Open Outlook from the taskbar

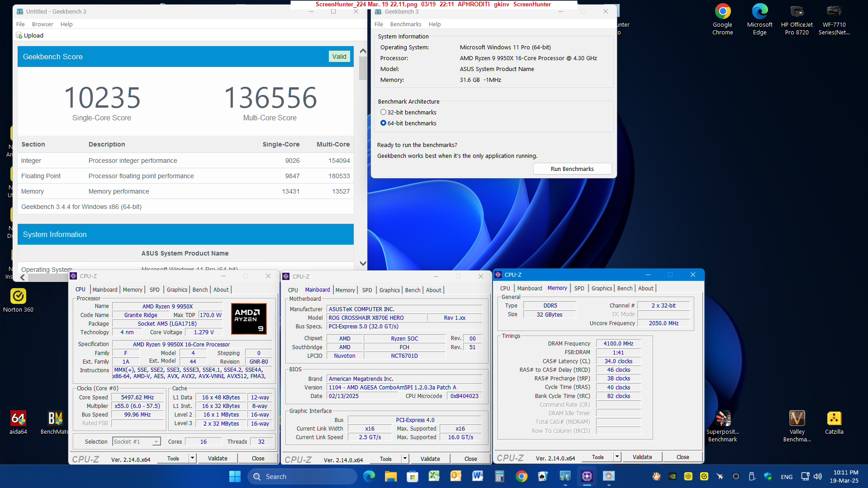[455, 476]
